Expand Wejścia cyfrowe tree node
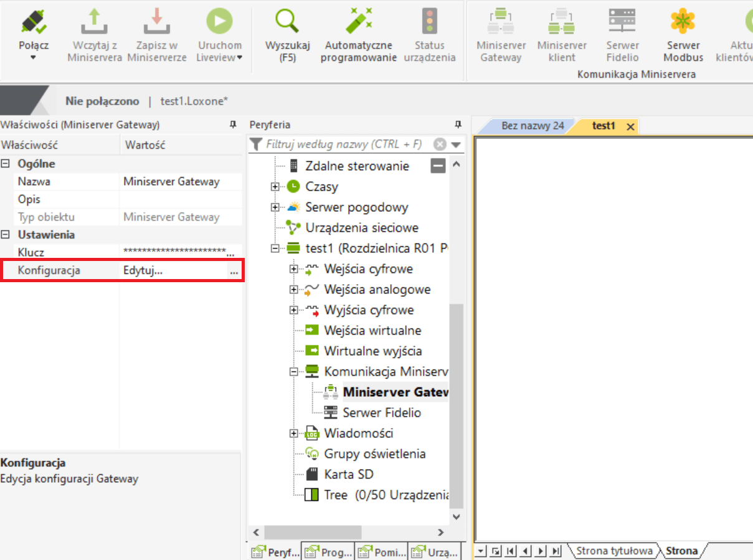This screenshot has height=560, width=753. click(x=293, y=269)
